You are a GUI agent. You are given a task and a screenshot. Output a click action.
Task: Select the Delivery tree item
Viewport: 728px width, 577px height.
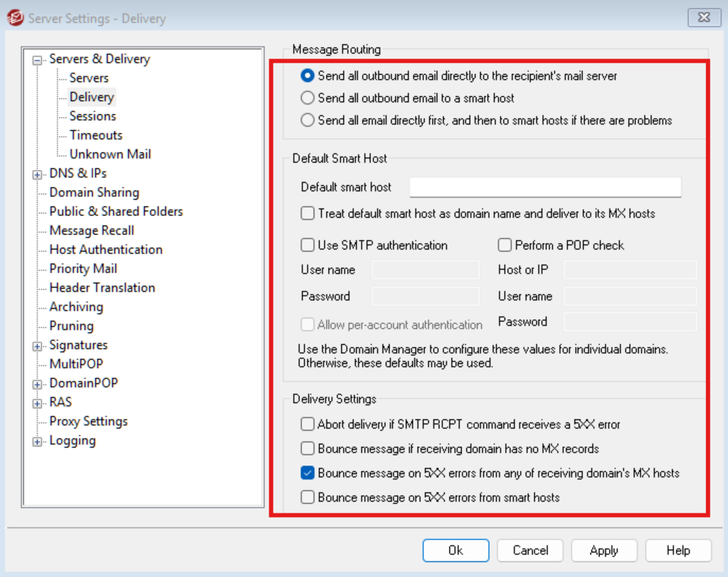coord(92,97)
